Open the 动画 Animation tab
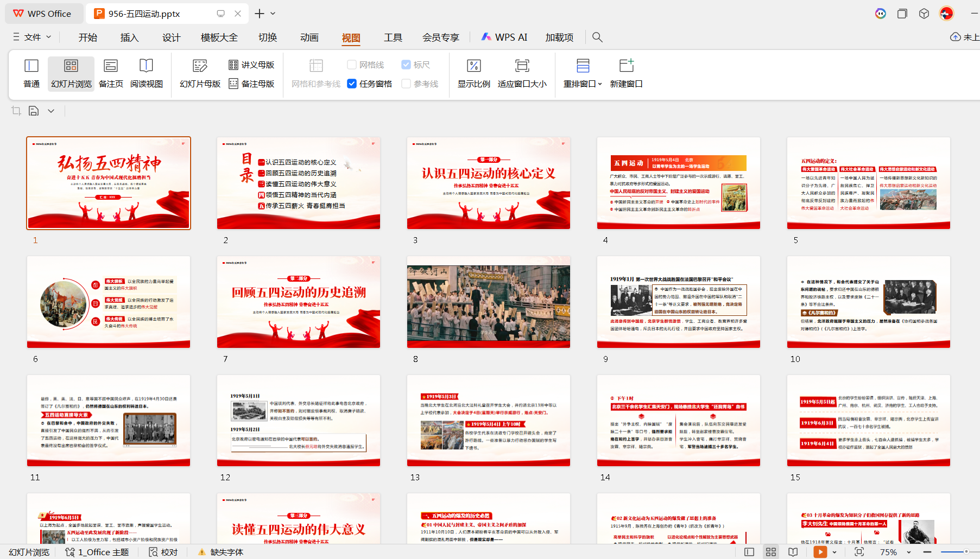This screenshot has width=980, height=559. pyautogui.click(x=309, y=37)
